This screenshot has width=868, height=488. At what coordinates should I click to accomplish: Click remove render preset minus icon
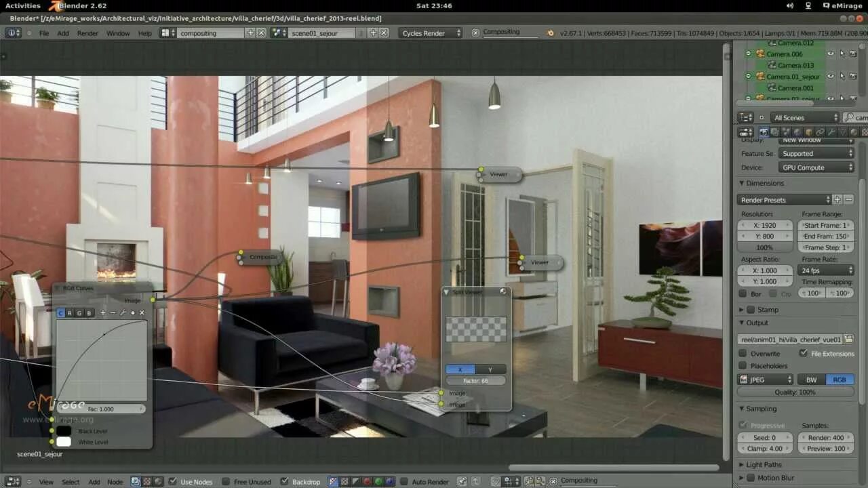[848, 199]
